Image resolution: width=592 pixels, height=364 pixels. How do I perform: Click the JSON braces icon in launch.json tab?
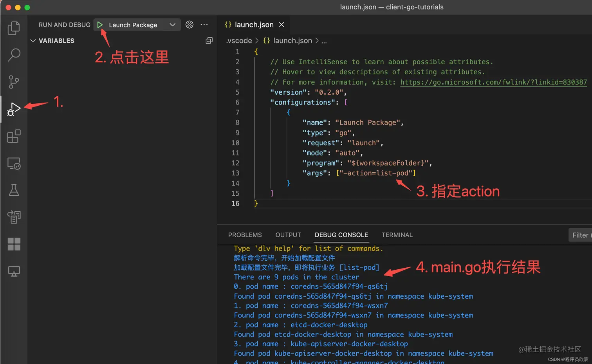point(228,25)
